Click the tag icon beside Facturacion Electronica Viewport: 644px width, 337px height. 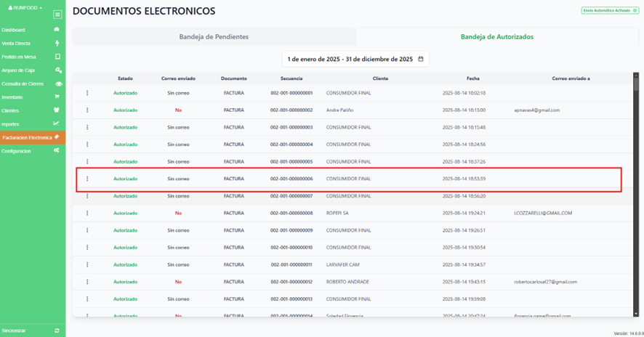click(x=57, y=137)
